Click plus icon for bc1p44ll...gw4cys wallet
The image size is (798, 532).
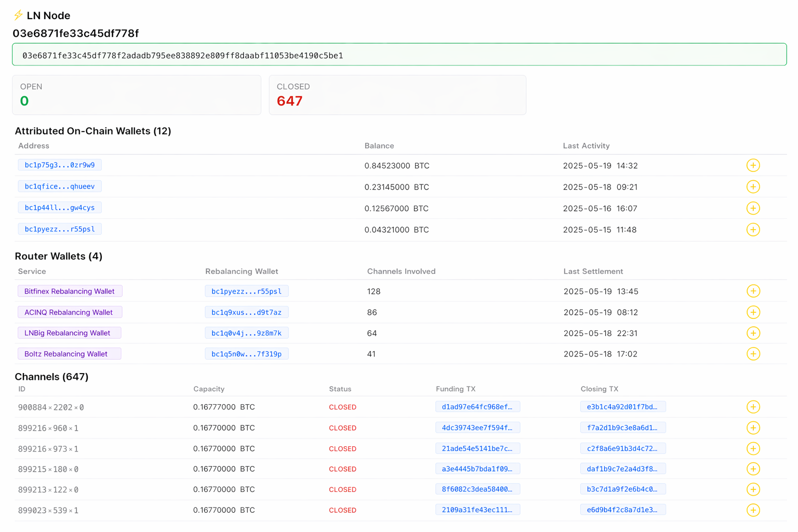click(x=753, y=208)
